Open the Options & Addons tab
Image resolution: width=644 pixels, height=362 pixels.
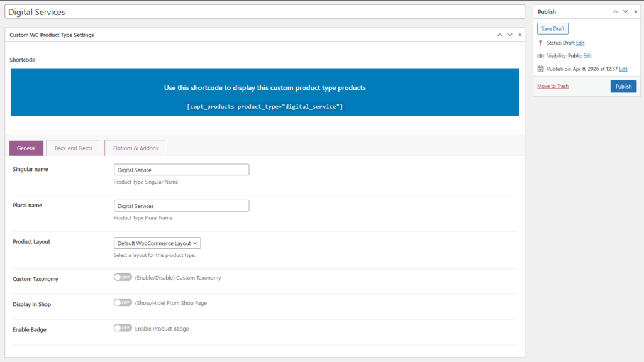pyautogui.click(x=135, y=147)
